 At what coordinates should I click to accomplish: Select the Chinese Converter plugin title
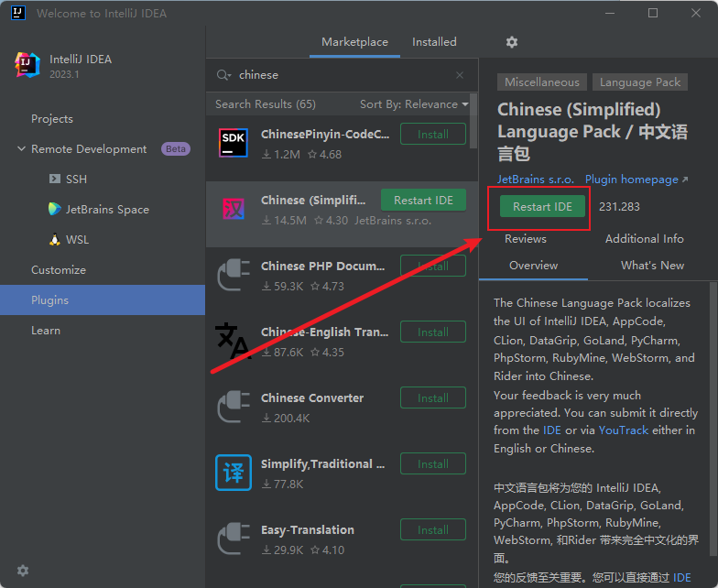tap(311, 397)
